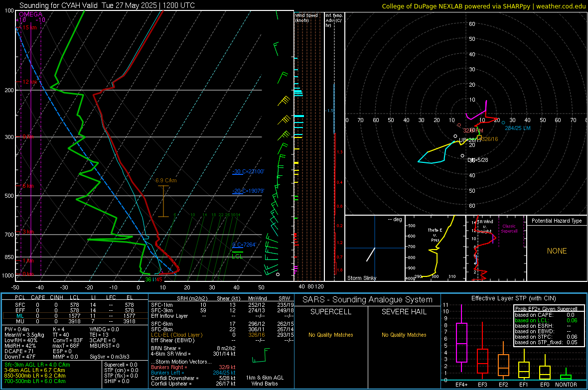Click the red EF3 box plot

click(x=482, y=350)
